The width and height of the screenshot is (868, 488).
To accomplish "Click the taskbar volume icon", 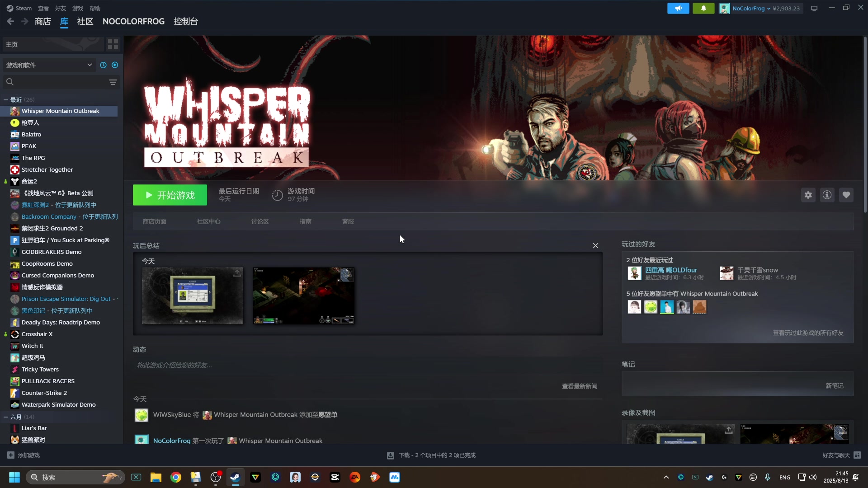I will 813,477.
